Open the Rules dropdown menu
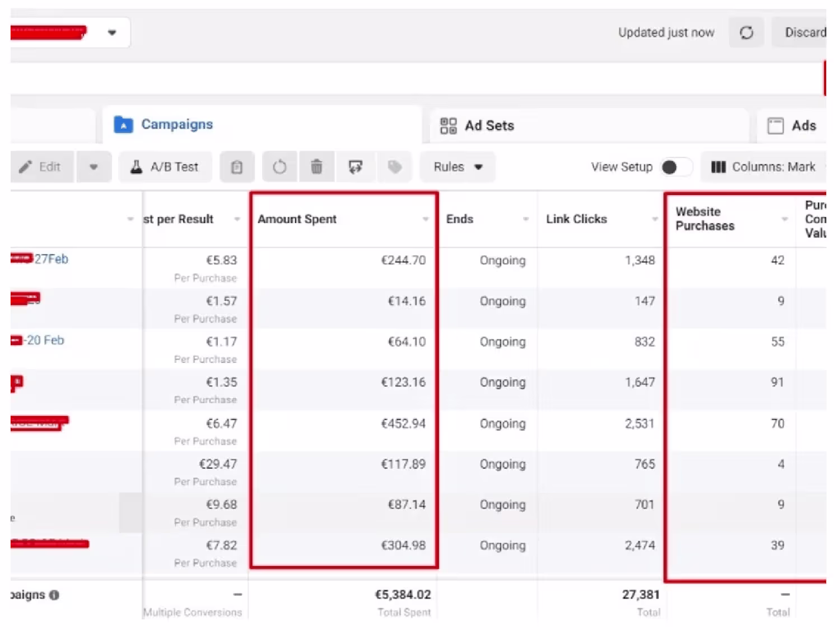The height and width of the screenshot is (630, 840). click(x=458, y=167)
